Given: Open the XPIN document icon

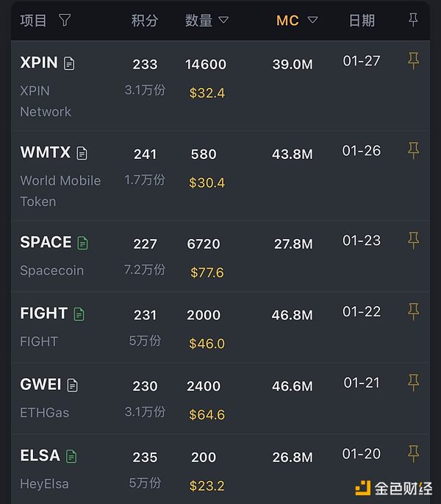Looking at the screenshot, I should pyautogui.click(x=69, y=63).
